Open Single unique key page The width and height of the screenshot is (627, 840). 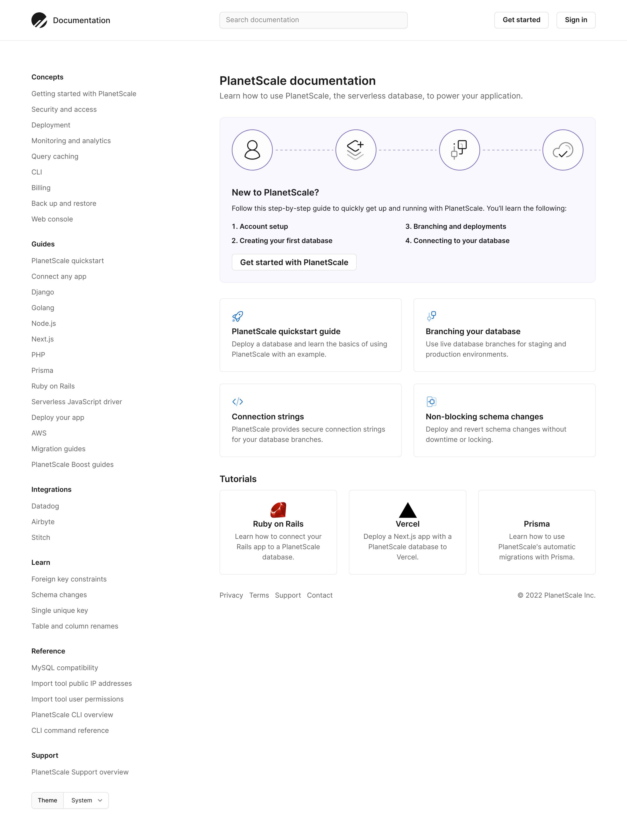[x=60, y=610]
